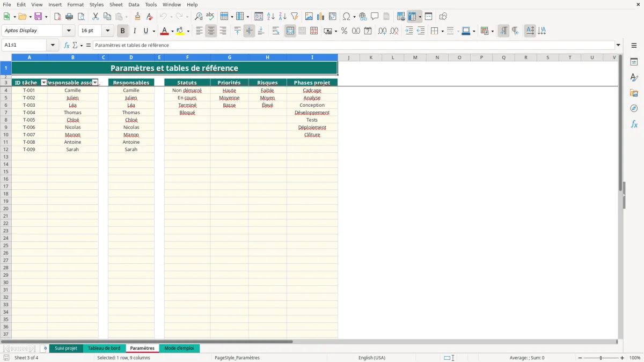Open the Format menu
This screenshot has height=362, width=644.
coord(76,4)
